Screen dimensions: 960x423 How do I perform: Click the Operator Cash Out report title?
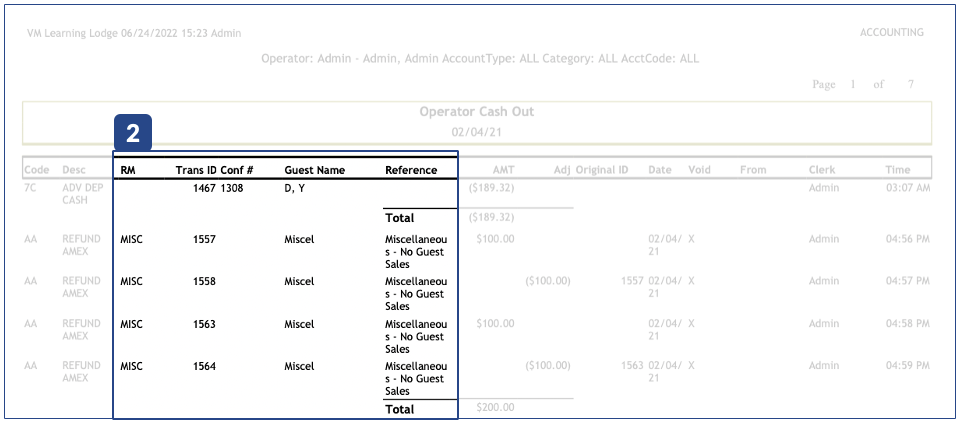pos(477,112)
